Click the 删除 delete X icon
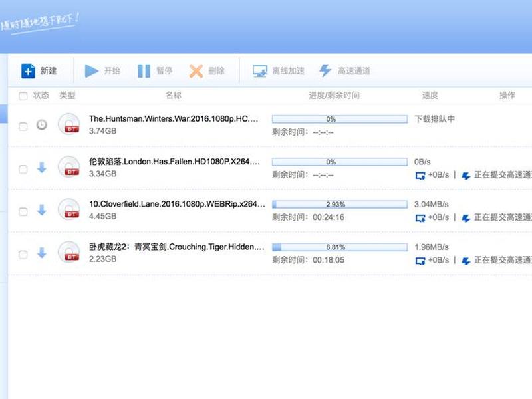The width and height of the screenshot is (532, 399). point(196,71)
